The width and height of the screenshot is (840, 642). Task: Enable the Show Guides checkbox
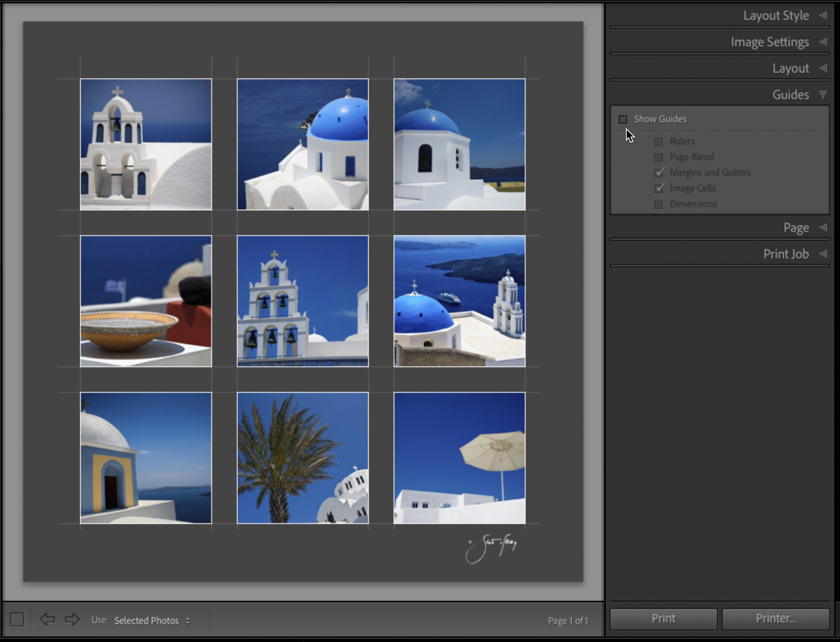(624, 119)
